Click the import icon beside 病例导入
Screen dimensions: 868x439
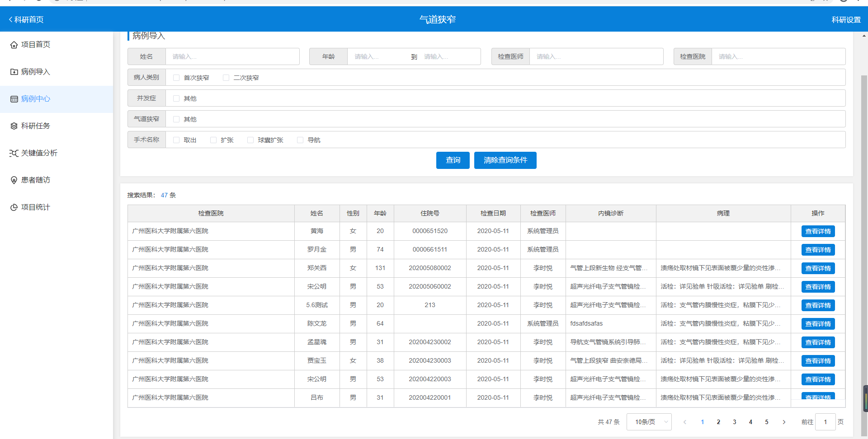click(x=14, y=72)
